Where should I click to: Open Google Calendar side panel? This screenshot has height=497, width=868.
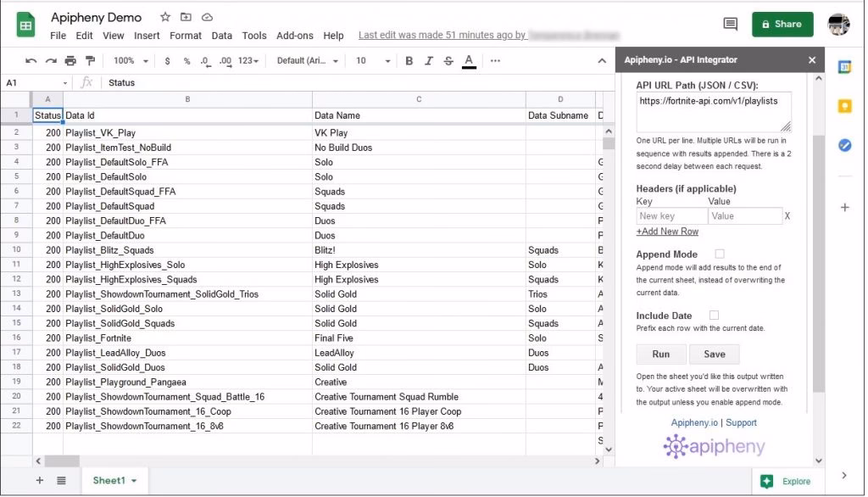(845, 67)
